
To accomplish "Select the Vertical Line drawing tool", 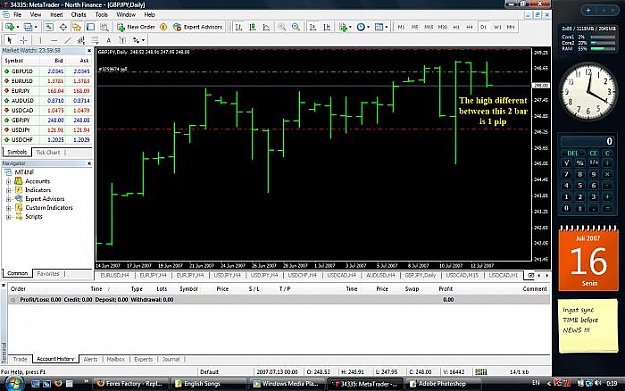I will point(40,40).
